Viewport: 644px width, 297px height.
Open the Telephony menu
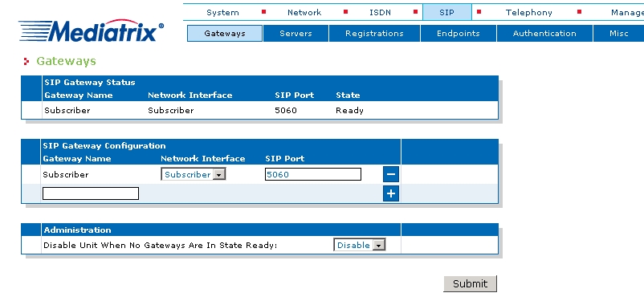click(x=529, y=12)
